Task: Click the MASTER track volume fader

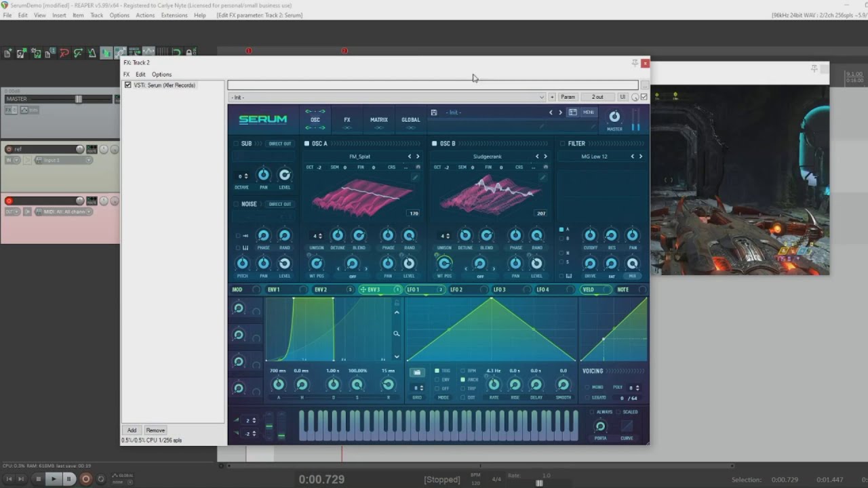Action: pos(79,99)
